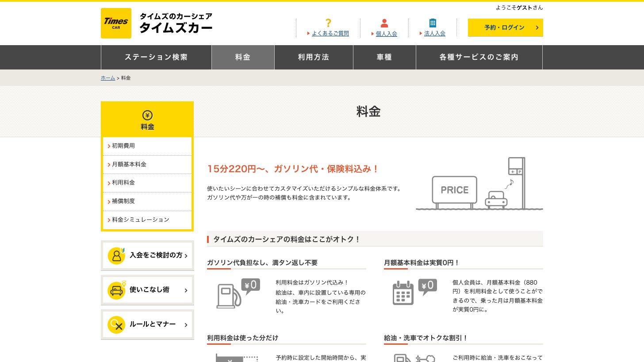This screenshot has height=362, width=644.
Task: Click heading 15分220円〜、ガソリン代・保険料込み!
Action: pos(293,169)
